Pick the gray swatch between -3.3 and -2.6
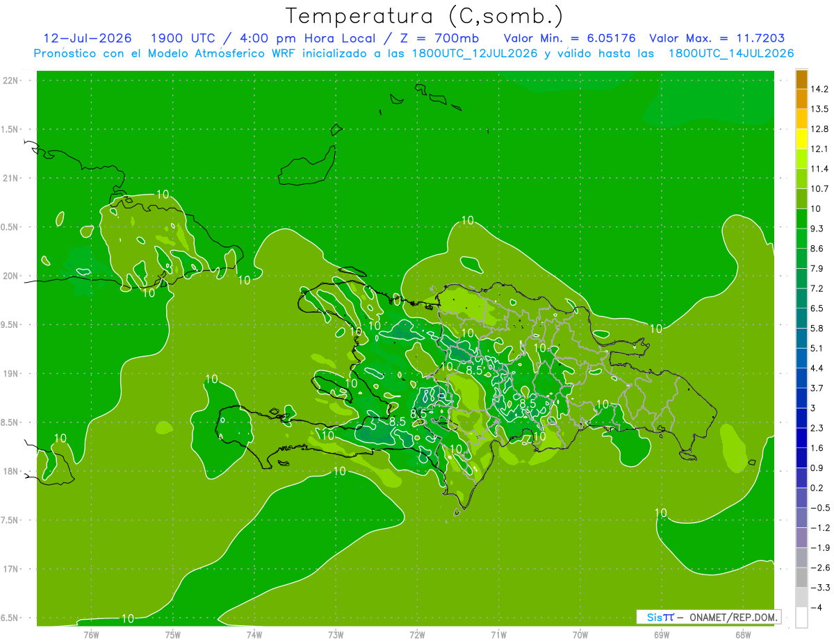Screen dimensions: 834x644 pyautogui.click(x=801, y=577)
